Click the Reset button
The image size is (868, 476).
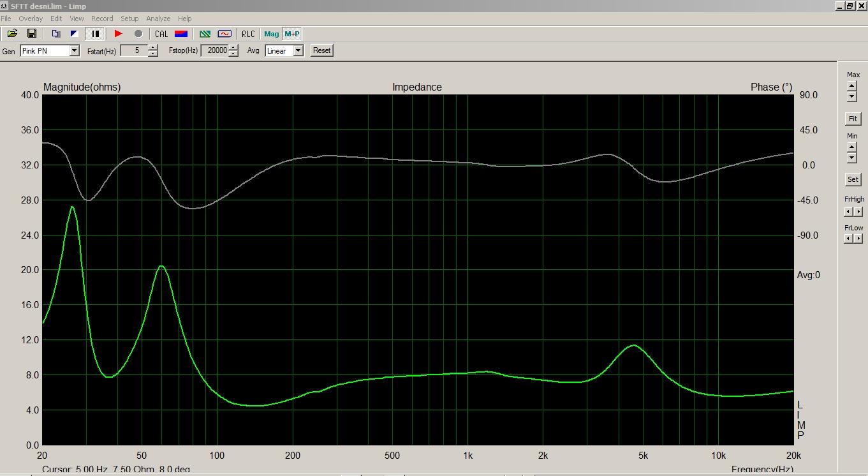(x=321, y=50)
